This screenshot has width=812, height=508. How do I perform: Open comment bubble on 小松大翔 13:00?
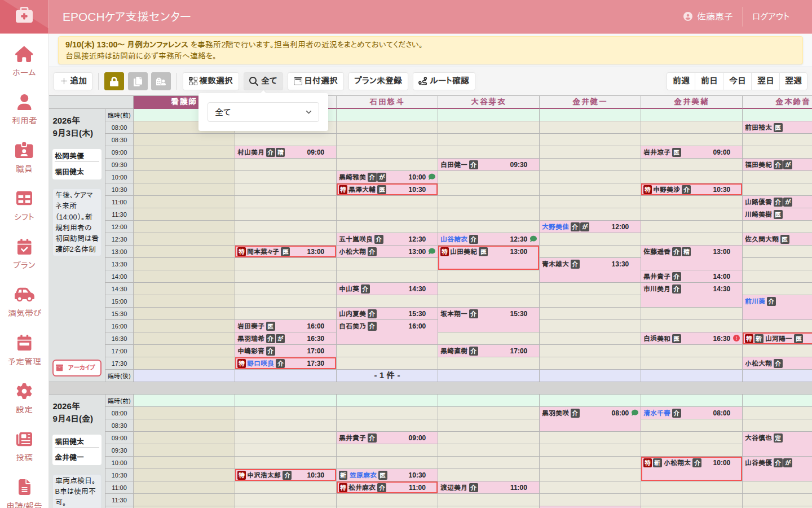click(432, 251)
